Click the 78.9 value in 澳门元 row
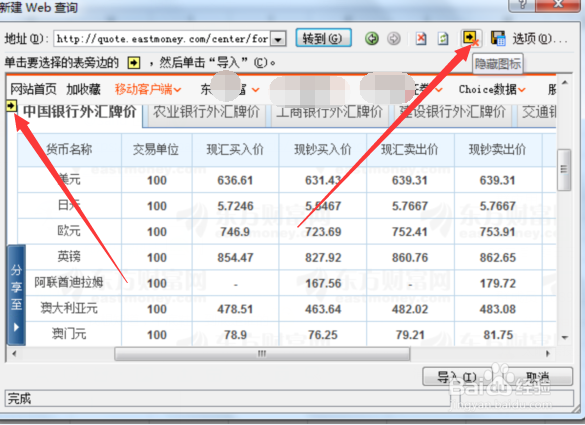The image size is (585, 425). coord(235,335)
